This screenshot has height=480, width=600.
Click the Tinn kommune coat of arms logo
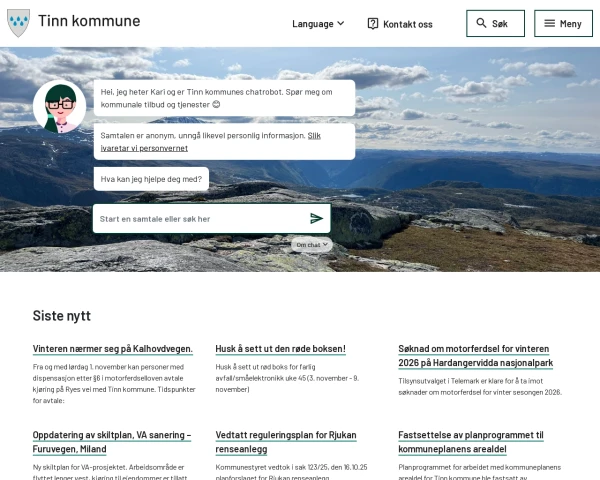(18, 23)
